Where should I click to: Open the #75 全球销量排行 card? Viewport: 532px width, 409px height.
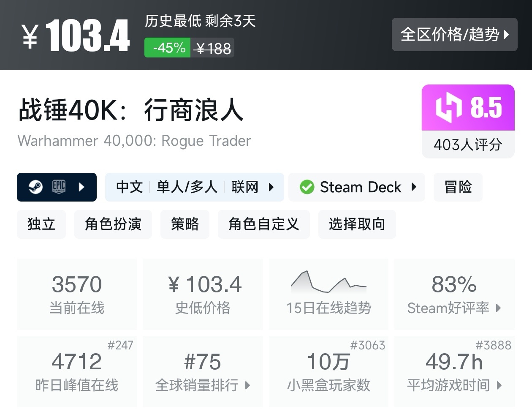coord(203,372)
